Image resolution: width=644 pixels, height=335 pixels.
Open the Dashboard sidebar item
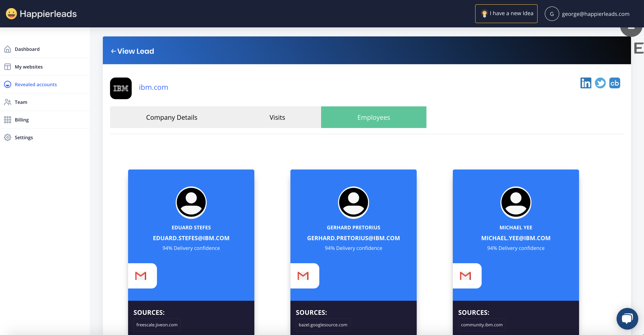[x=27, y=49]
